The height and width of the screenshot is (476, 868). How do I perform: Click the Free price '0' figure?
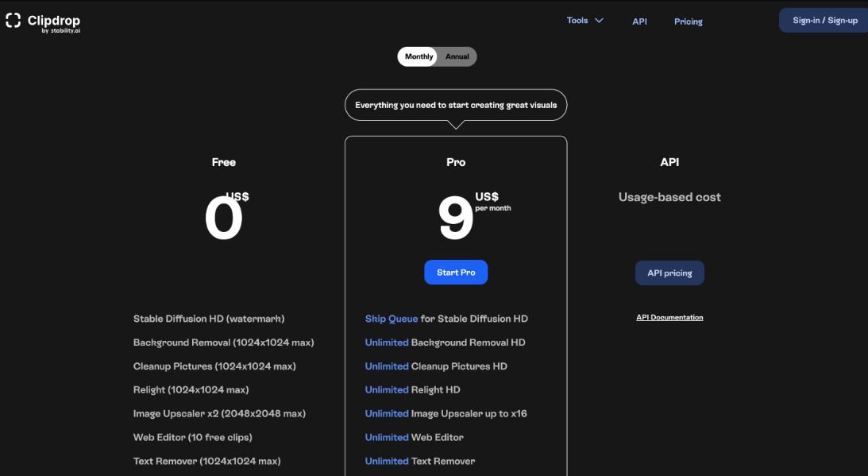pyautogui.click(x=224, y=219)
